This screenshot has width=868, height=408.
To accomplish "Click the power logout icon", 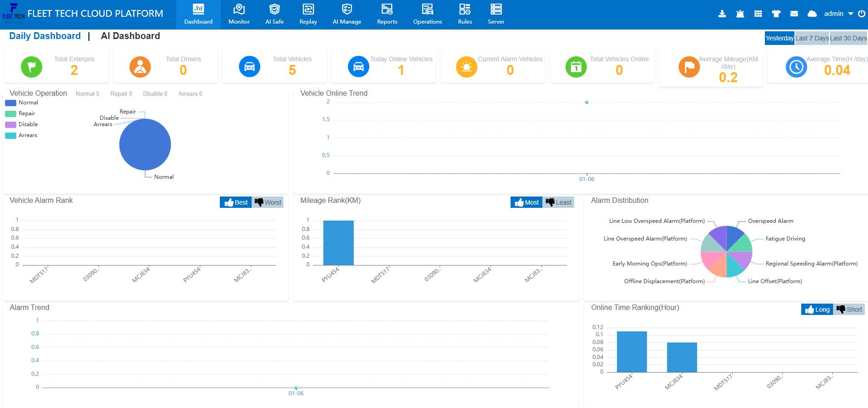I will pyautogui.click(x=861, y=14).
